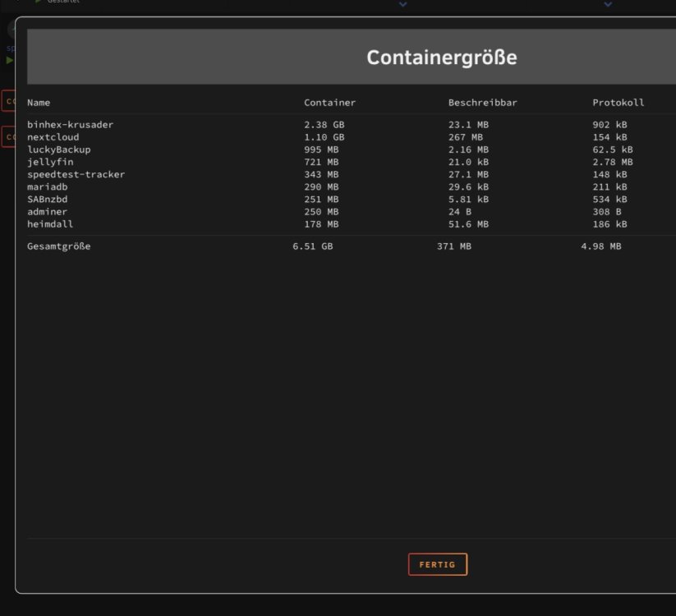Viewport: 676px width, 616px height.
Task: Select the 2.78 MB protocol value
Action: (613, 162)
